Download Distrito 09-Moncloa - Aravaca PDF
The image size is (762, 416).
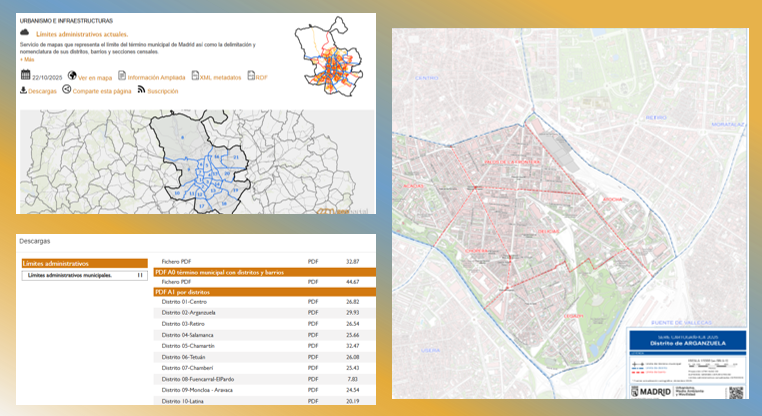(265, 390)
